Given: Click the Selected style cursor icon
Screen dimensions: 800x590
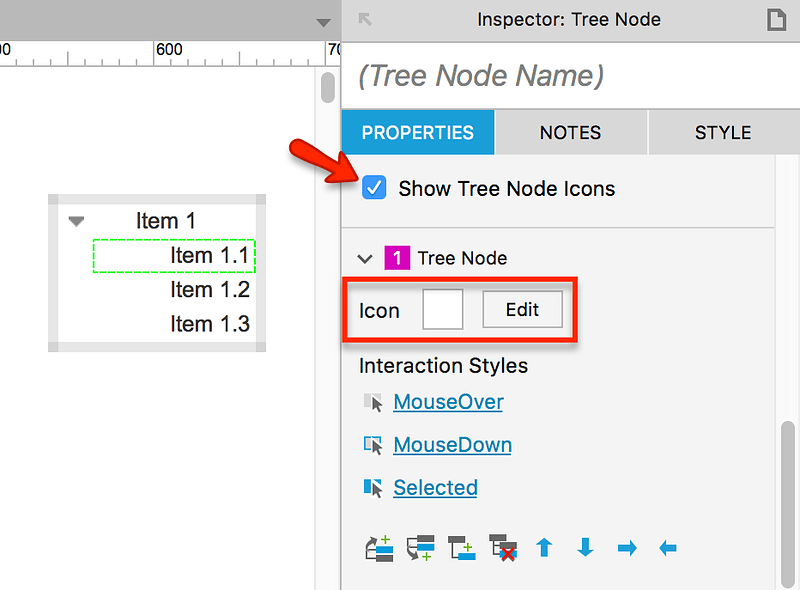Looking at the screenshot, I should click(x=373, y=488).
